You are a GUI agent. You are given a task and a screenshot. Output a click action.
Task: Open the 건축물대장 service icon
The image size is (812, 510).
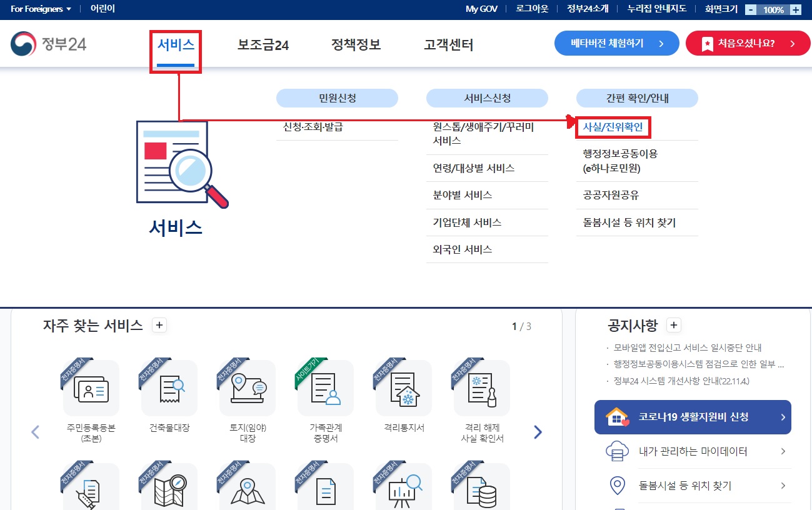(168, 386)
